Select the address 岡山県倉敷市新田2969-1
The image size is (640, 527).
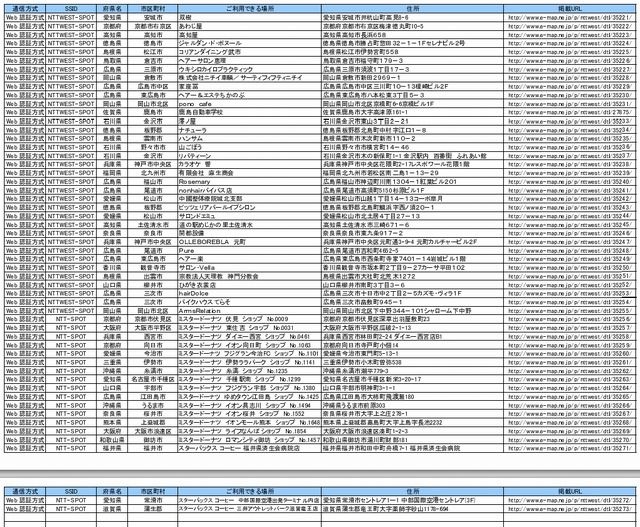coord(362,78)
